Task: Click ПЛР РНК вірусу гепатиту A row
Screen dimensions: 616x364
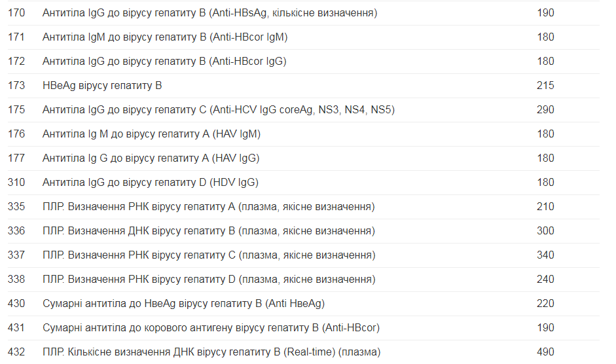Action: [x=208, y=207]
